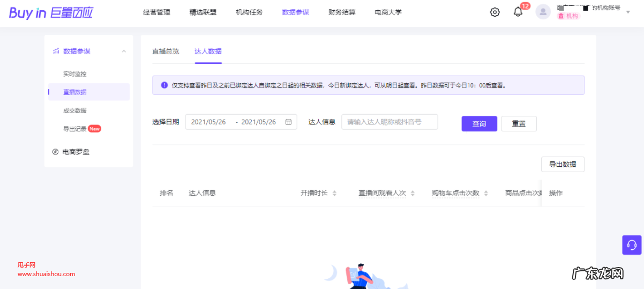Open notifications bell with 12 badge
The height and width of the screenshot is (289, 644).
point(518,12)
